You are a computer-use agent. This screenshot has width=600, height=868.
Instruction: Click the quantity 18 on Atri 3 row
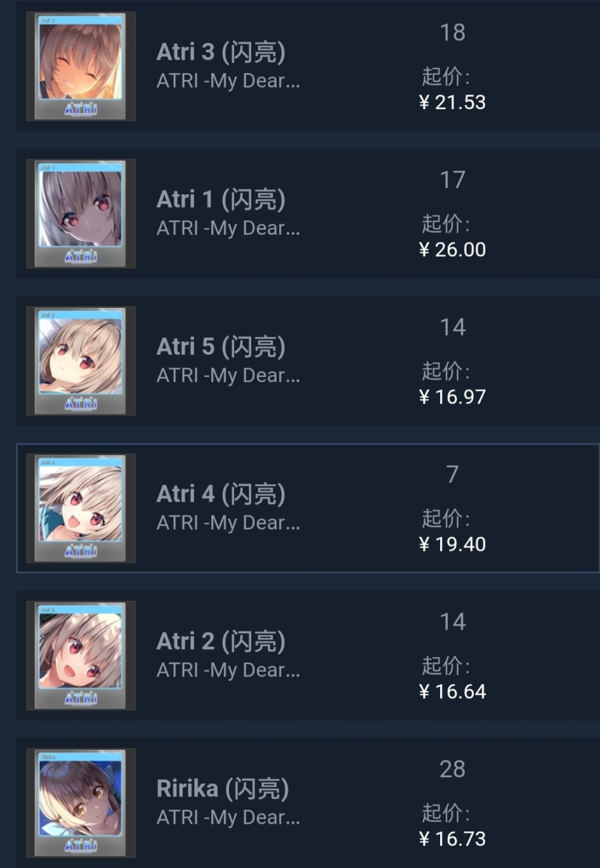452,32
